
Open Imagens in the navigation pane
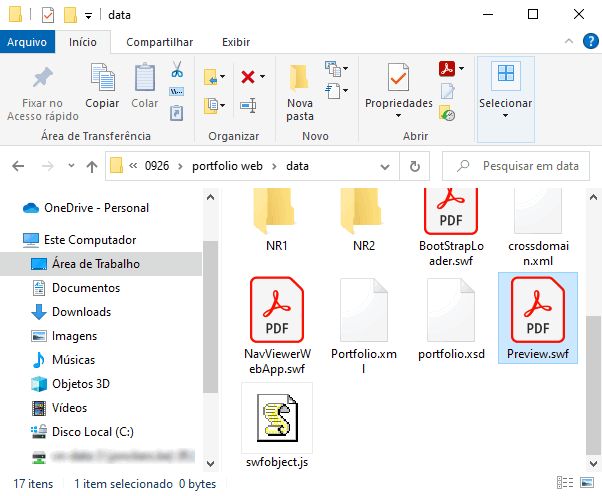(x=74, y=336)
